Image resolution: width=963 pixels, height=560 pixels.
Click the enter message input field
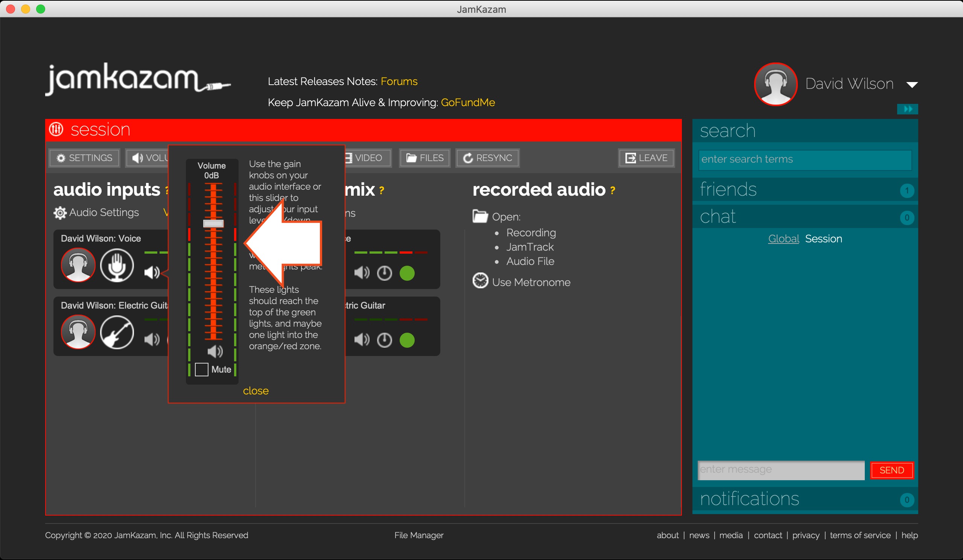pyautogui.click(x=781, y=470)
